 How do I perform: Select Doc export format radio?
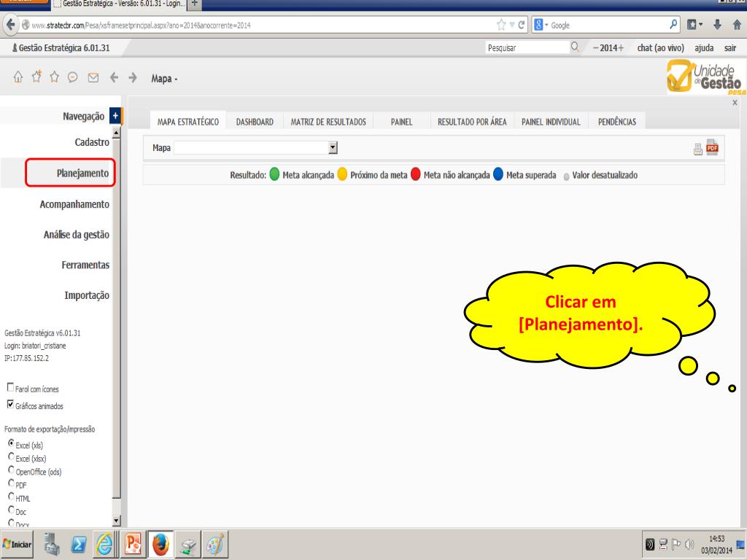pyautogui.click(x=11, y=510)
